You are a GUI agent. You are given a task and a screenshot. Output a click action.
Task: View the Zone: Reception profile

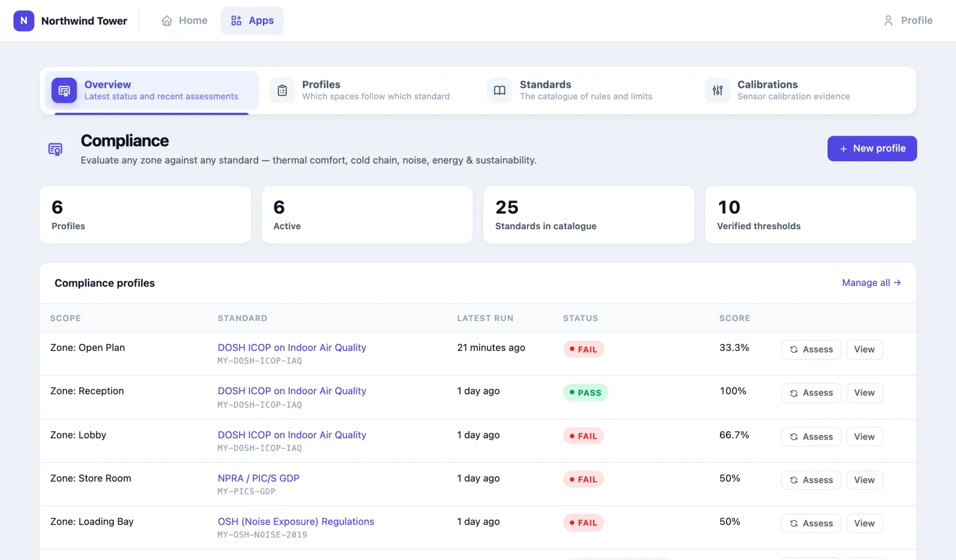point(865,393)
